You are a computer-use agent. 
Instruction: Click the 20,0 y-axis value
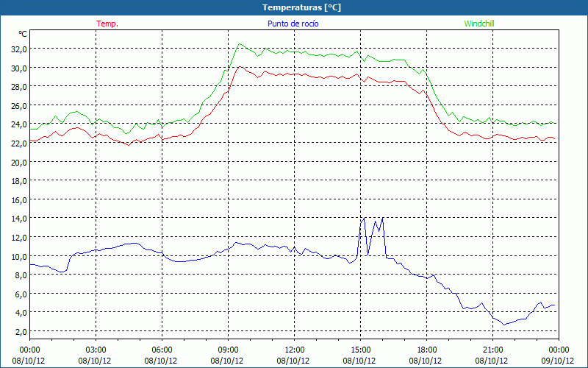[19, 162]
